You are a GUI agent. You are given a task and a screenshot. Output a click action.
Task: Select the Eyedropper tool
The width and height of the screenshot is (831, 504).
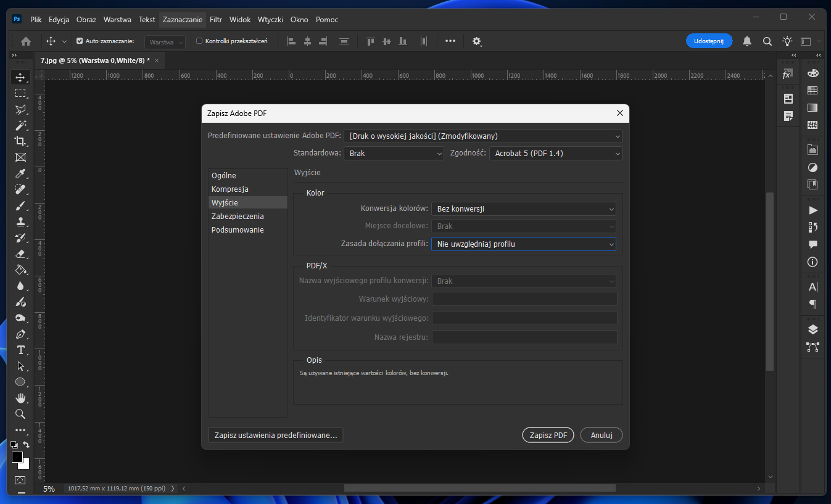click(x=21, y=173)
